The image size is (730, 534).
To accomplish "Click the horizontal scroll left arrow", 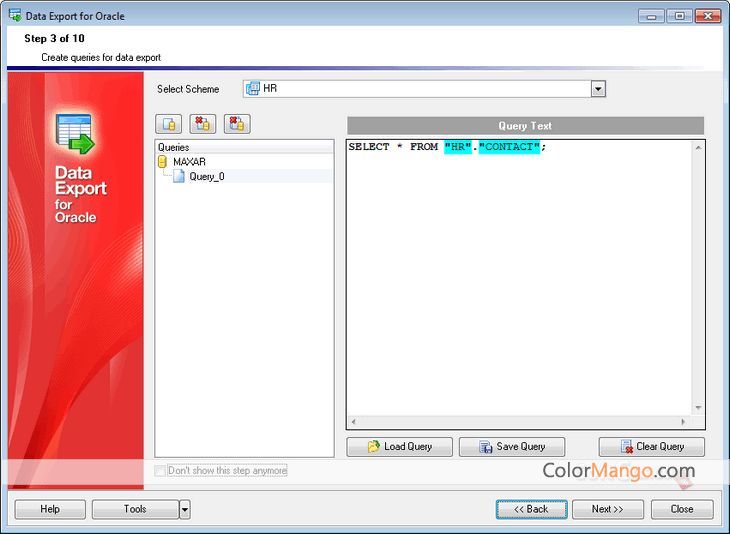I will pos(354,422).
